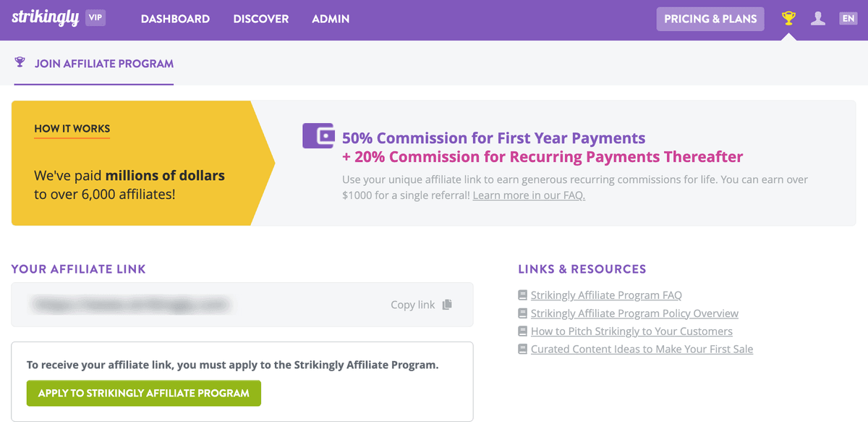Click the Strikingly logo
This screenshot has width=868, height=432.
pyautogui.click(x=46, y=18)
